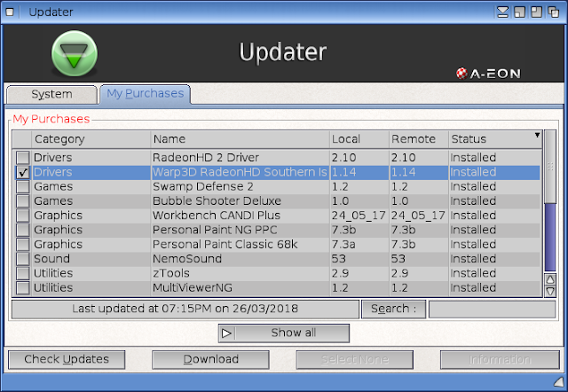Switch to the System tab
This screenshot has height=392, width=568.
pos(51,95)
